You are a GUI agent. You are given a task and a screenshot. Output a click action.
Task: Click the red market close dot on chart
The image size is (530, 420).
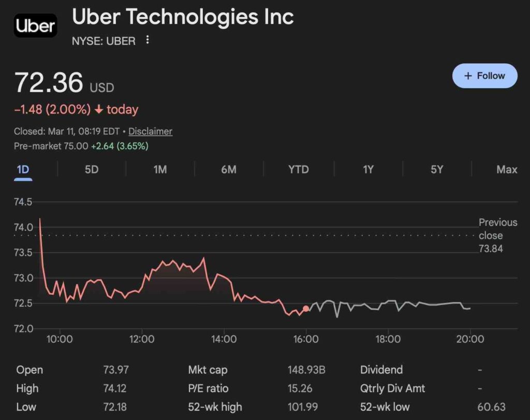coord(306,309)
